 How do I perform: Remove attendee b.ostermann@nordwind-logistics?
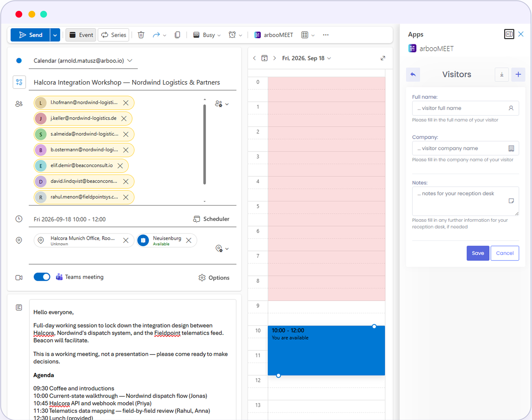(x=126, y=150)
